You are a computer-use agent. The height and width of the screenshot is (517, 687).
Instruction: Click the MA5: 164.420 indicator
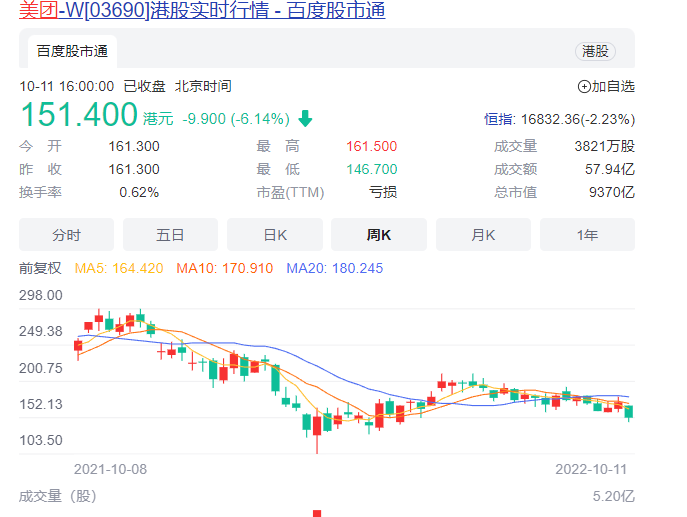[x=119, y=268]
